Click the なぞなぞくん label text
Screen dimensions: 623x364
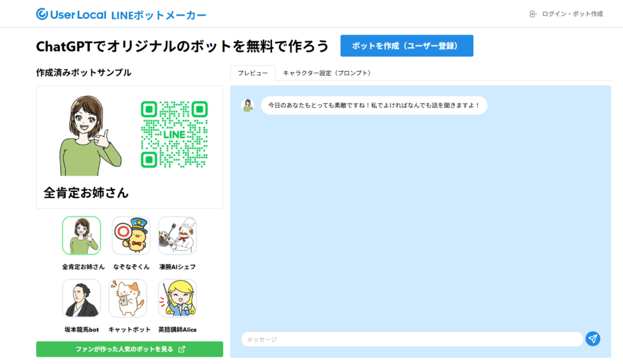coord(131,267)
